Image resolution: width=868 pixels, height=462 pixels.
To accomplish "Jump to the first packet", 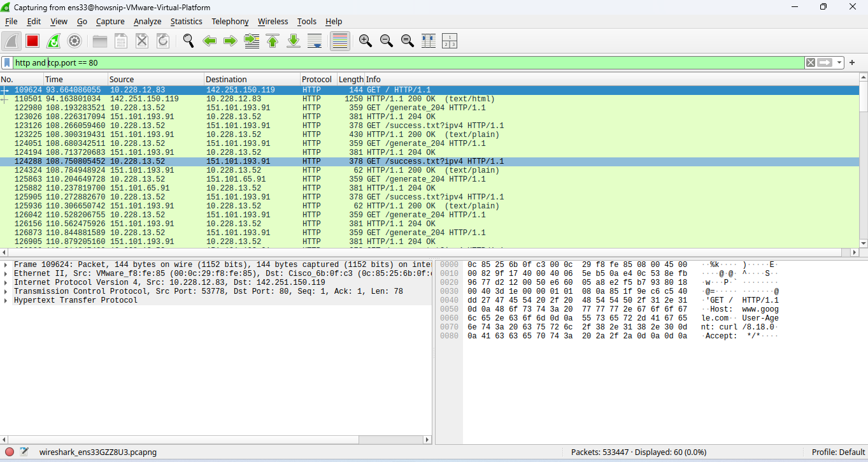I will pos(273,41).
